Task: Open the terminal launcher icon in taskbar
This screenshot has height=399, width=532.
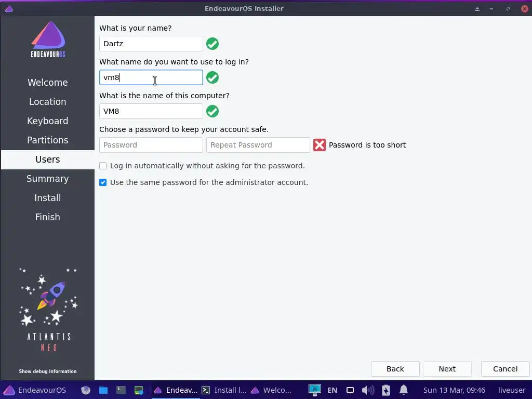Action: (x=121, y=390)
